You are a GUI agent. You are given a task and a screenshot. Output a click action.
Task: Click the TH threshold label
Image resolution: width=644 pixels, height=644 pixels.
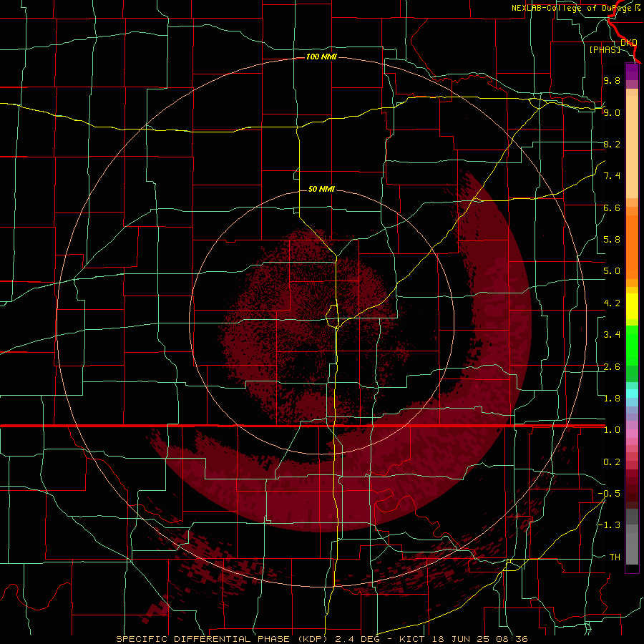point(615,557)
